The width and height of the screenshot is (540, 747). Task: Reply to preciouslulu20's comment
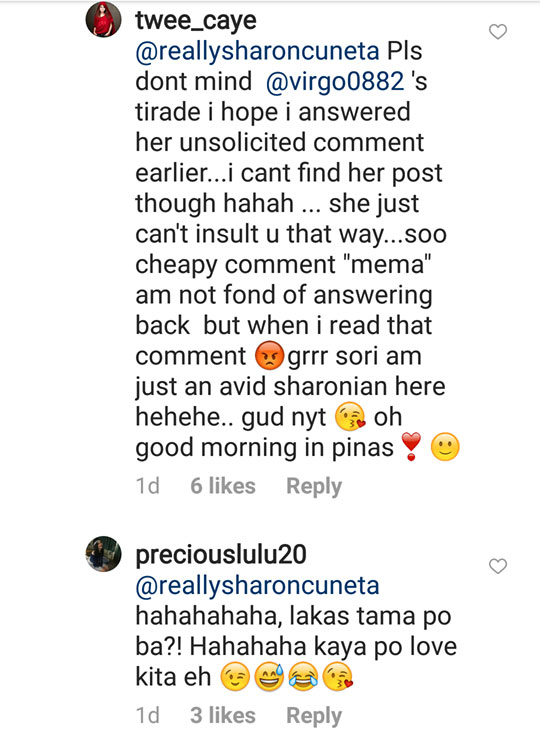point(314,716)
